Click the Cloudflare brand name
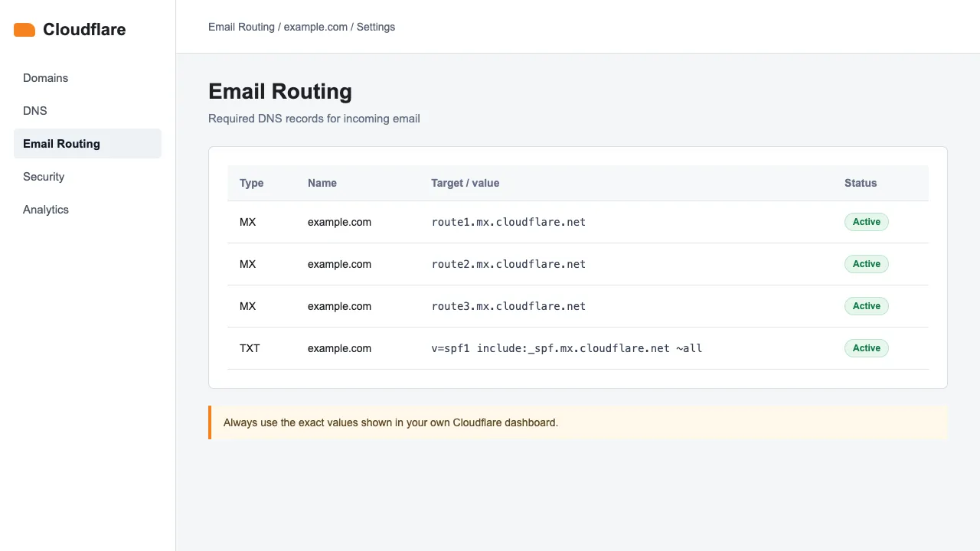The height and width of the screenshot is (551, 980). [x=84, y=30]
